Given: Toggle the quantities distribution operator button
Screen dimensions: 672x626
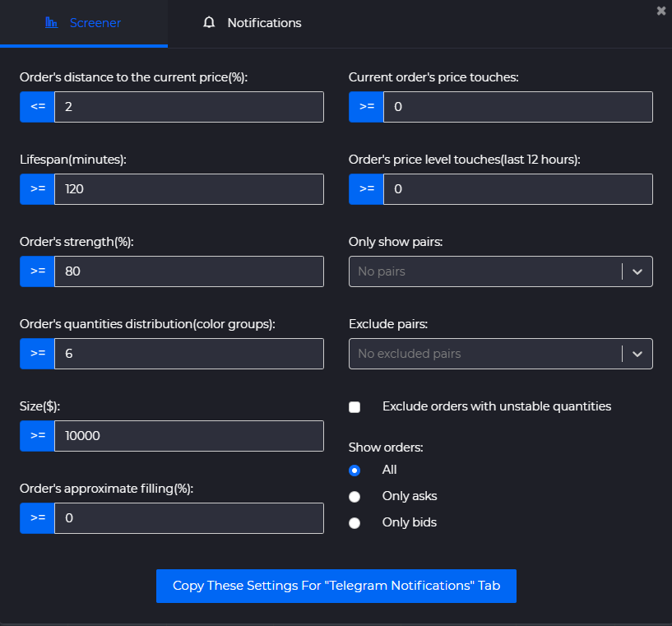Looking at the screenshot, I should [x=37, y=354].
